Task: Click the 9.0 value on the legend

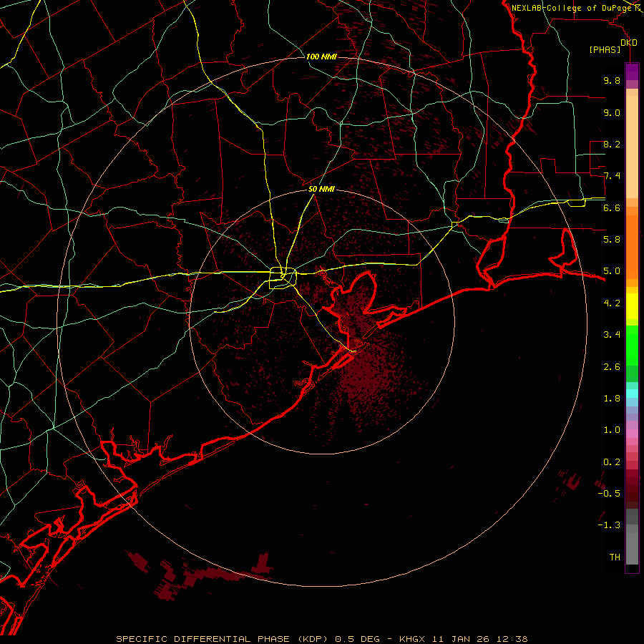Action: pyautogui.click(x=612, y=112)
